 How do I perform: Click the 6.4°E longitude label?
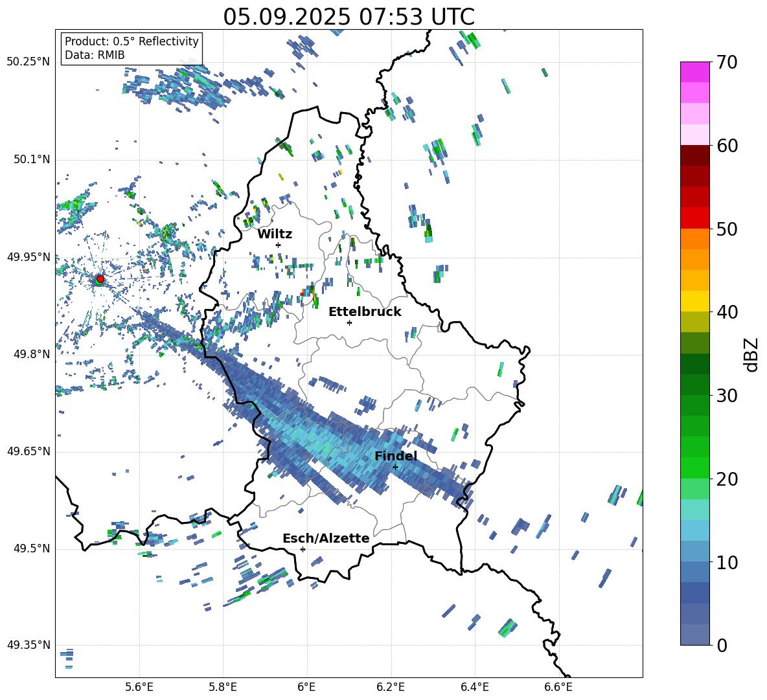[474, 687]
